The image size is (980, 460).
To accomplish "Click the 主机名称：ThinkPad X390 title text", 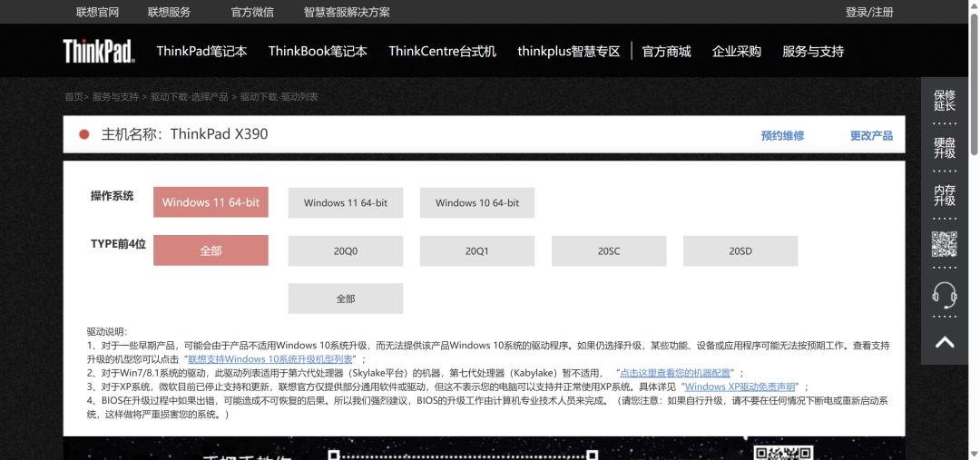I will pos(185,133).
